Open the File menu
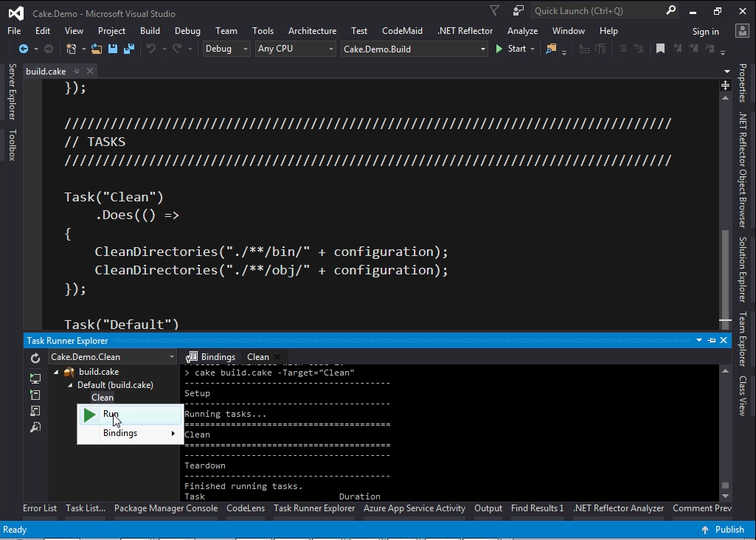The image size is (756, 540). point(14,31)
